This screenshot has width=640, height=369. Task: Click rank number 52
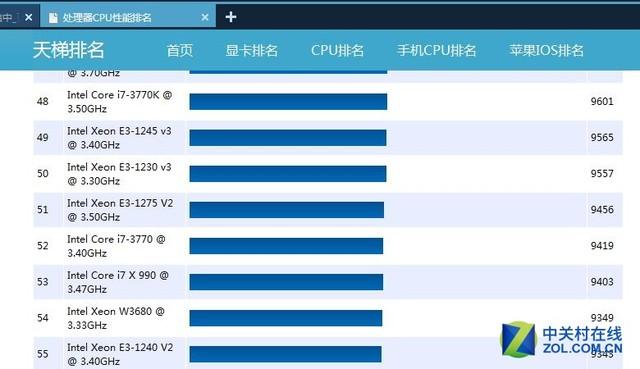pos(43,245)
